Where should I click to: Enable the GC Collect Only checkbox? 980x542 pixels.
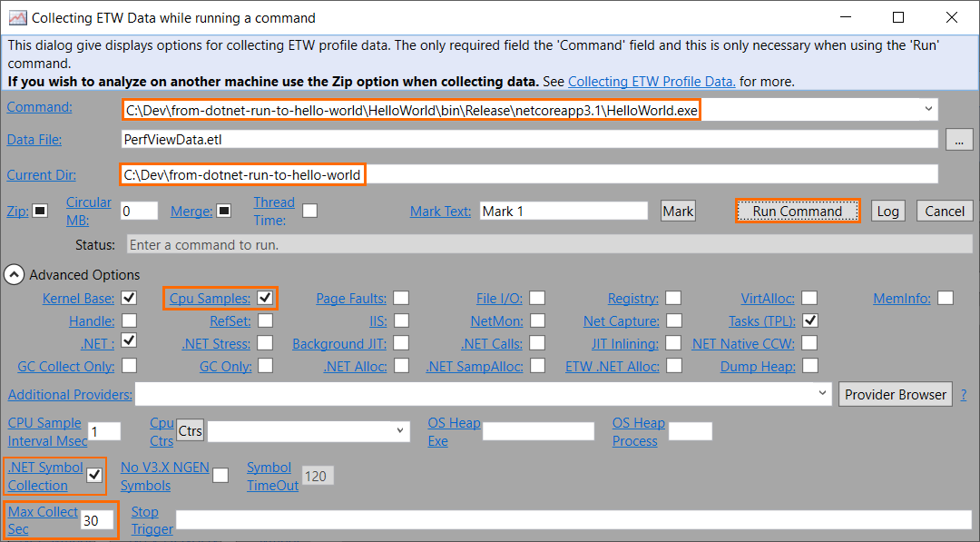pyautogui.click(x=130, y=365)
